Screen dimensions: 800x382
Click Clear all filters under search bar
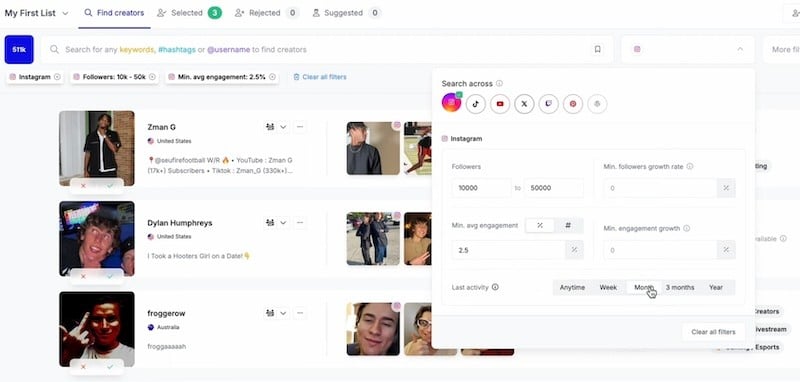(x=320, y=77)
